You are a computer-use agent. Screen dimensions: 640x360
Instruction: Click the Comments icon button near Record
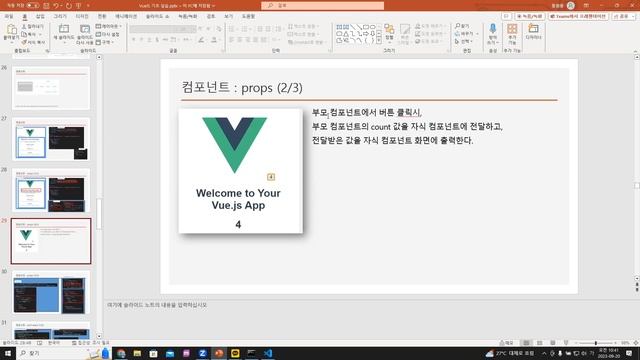507,16
